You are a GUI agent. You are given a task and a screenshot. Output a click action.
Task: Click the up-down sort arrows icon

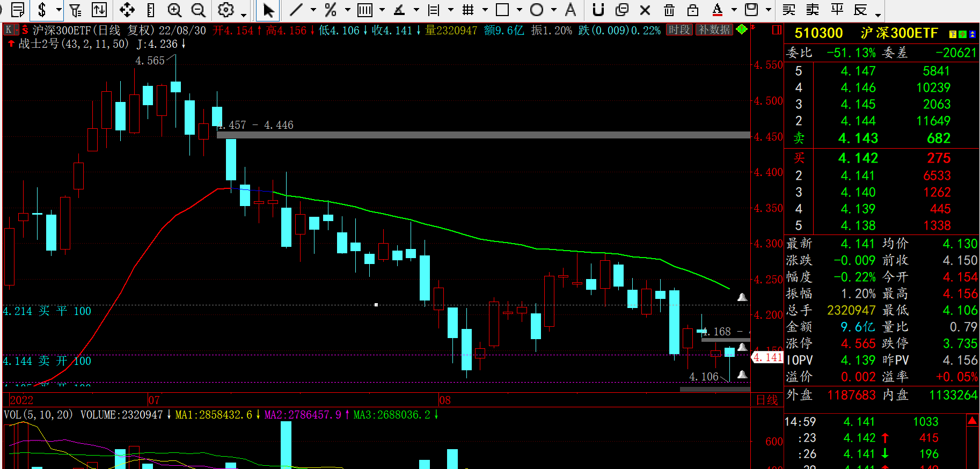click(99, 10)
